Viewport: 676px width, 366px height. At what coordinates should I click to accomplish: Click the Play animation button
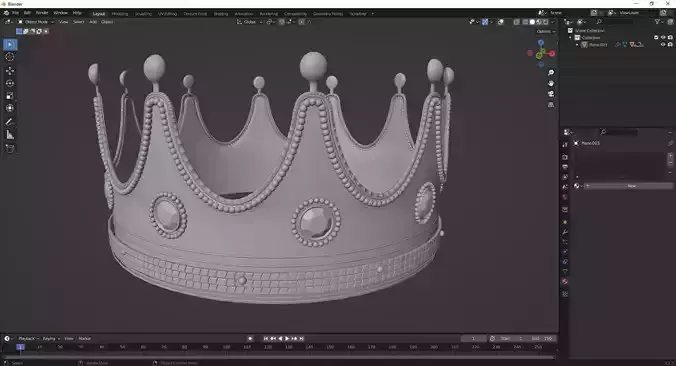click(x=287, y=338)
